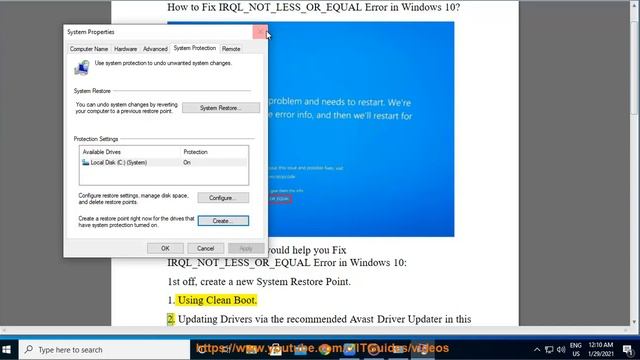Click the '1st off, create a new System Restore Point.' line
The width and height of the screenshot is (640, 360).
point(259,282)
